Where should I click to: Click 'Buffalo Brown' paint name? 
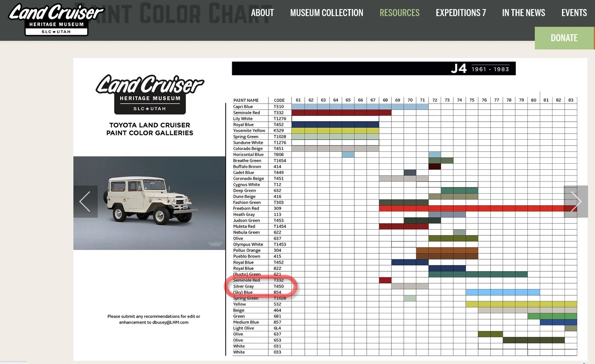pos(247,167)
